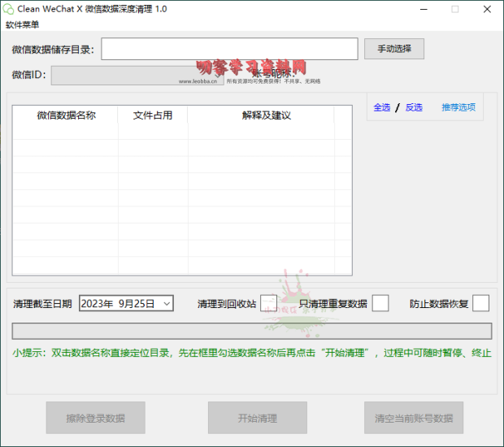
Task: Click the 反选 link
Action: (414, 107)
